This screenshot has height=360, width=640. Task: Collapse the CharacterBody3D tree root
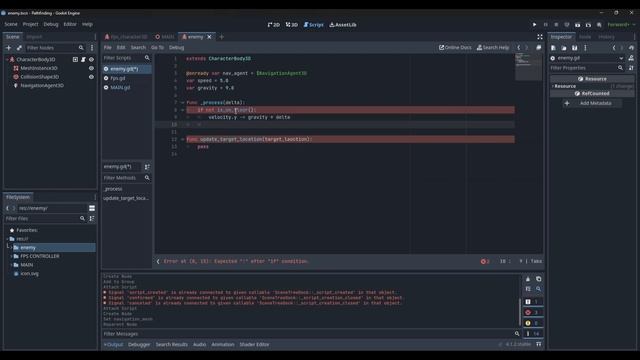(x=7, y=60)
